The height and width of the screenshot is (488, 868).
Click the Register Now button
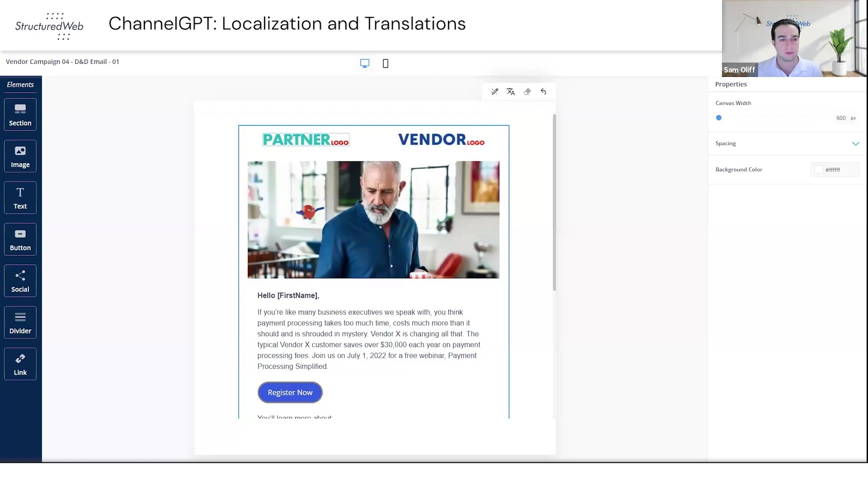[x=290, y=393]
